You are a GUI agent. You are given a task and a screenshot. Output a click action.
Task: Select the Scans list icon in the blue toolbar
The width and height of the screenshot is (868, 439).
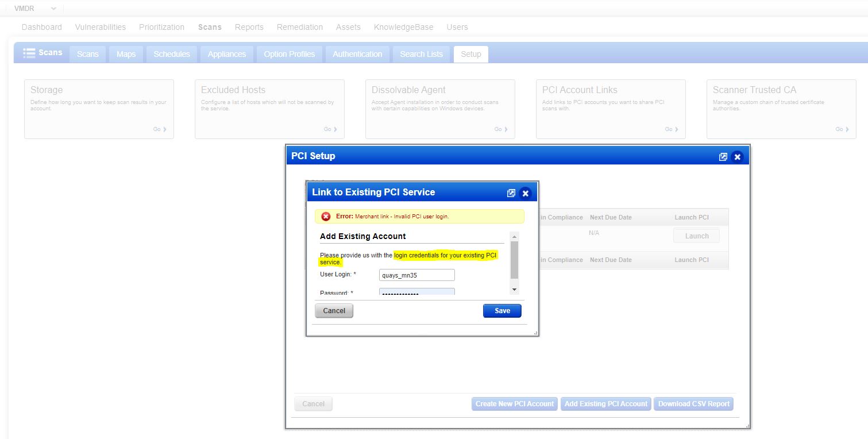click(28, 53)
